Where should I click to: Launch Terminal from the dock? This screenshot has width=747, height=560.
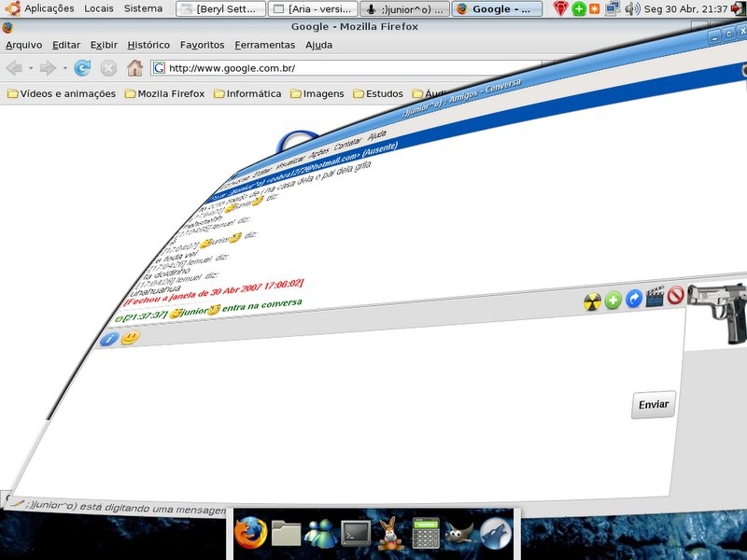point(356,533)
